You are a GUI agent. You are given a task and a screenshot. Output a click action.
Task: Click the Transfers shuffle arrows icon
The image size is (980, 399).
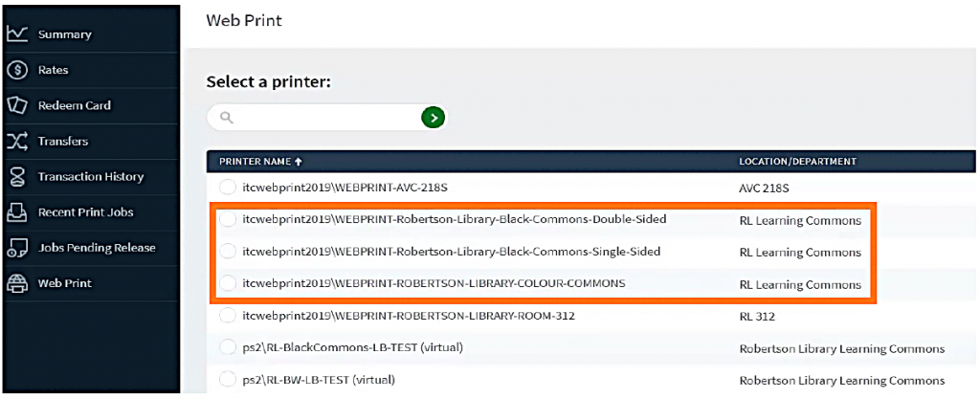tap(16, 142)
